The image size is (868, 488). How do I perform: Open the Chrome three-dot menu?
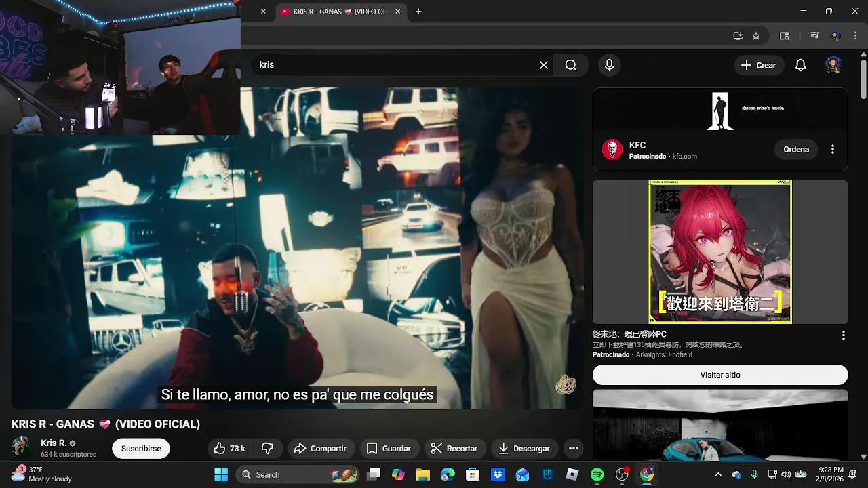click(x=855, y=36)
